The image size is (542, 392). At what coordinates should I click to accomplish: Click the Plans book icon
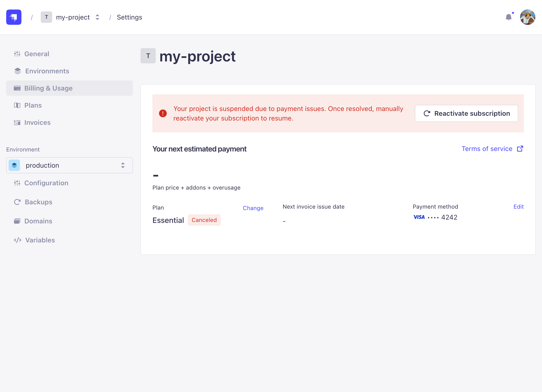coord(17,106)
